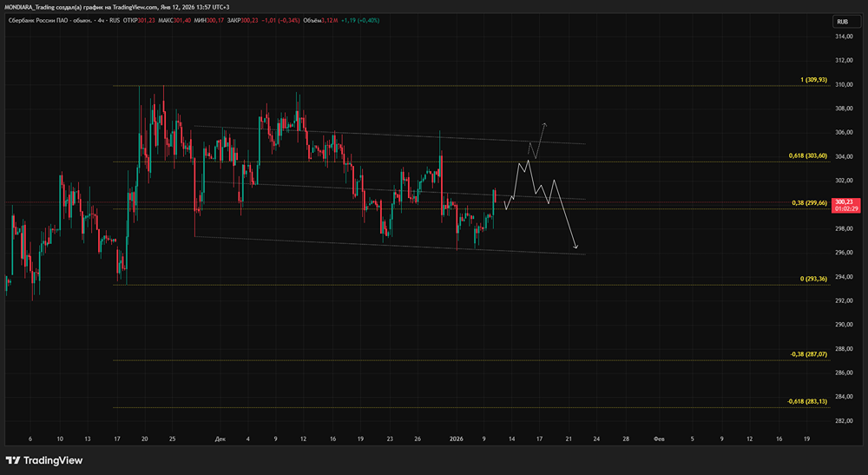Click 308,00 on the price axis
The height and width of the screenshot is (475, 868).
click(x=844, y=109)
